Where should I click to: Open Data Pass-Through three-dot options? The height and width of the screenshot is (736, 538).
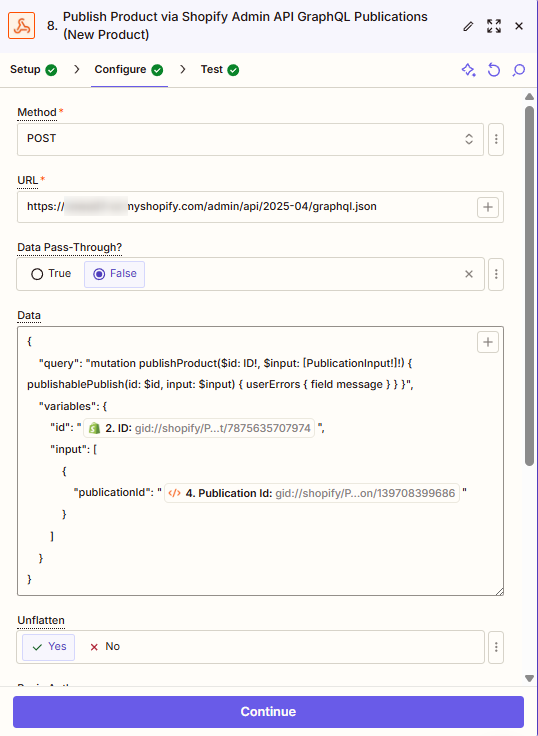[496, 274]
